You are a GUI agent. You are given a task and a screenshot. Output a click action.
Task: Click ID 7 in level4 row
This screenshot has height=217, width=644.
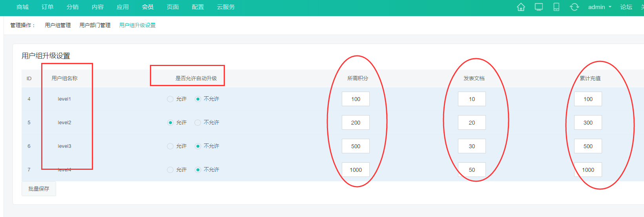29,170
